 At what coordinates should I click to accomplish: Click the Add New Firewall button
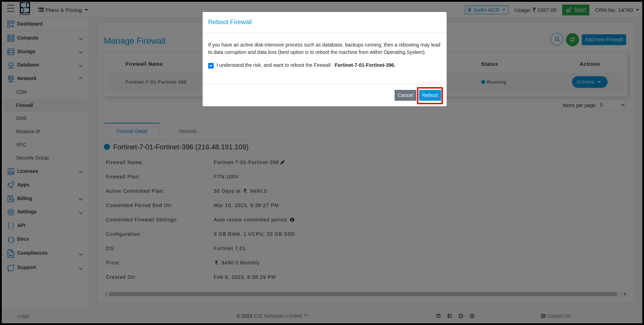tap(604, 40)
